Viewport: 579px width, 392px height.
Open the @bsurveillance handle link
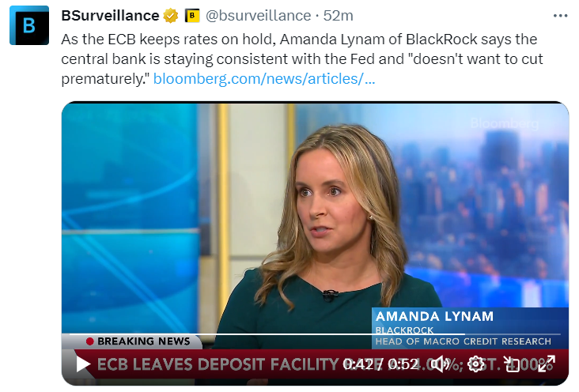[259, 16]
